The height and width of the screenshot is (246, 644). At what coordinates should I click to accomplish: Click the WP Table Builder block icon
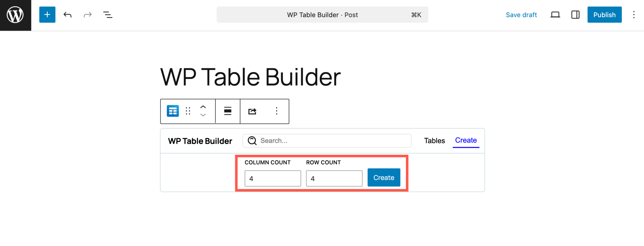(x=173, y=111)
